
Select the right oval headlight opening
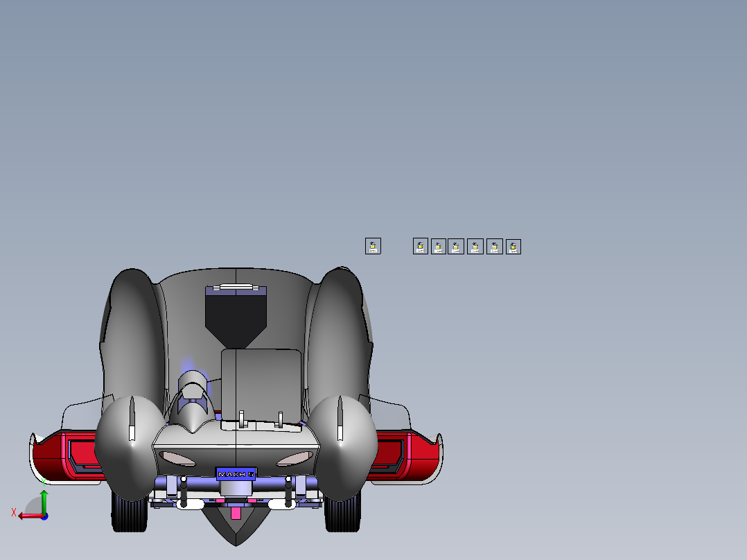coord(295,459)
